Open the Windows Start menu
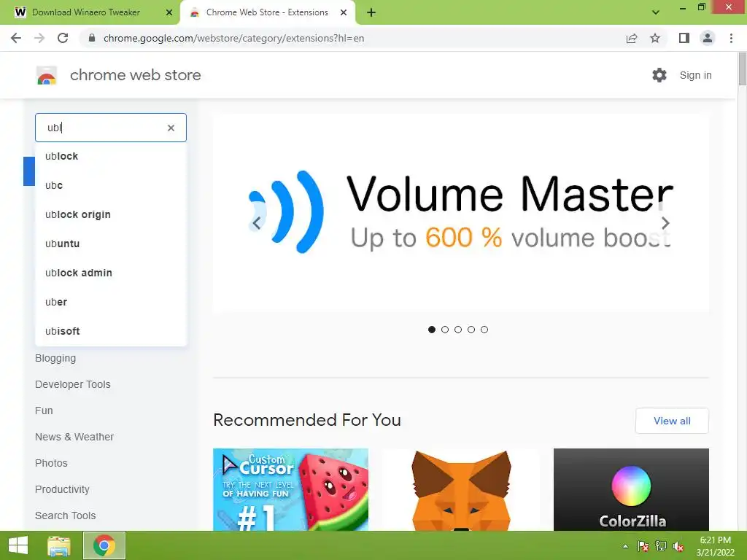 pos(18,545)
